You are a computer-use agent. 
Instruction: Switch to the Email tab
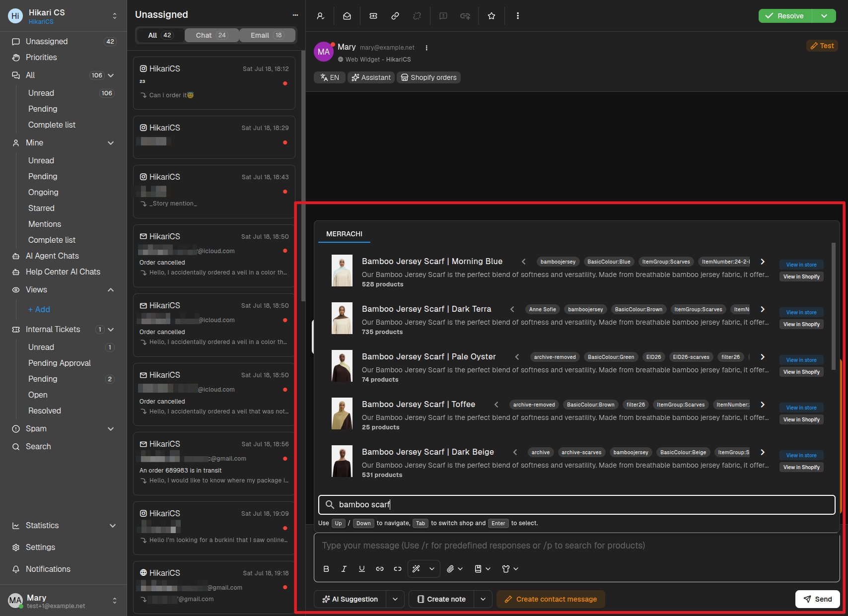point(267,35)
